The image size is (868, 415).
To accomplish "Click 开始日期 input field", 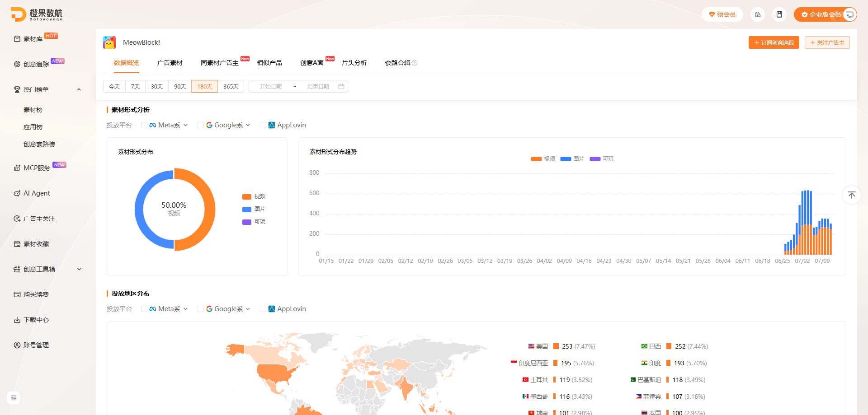I will tap(271, 86).
